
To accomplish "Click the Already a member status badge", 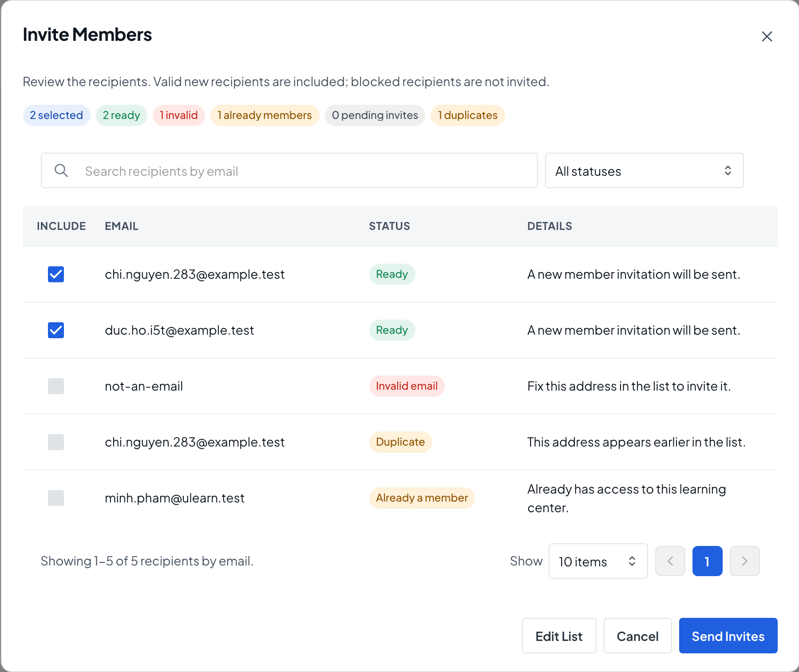I will tap(422, 498).
